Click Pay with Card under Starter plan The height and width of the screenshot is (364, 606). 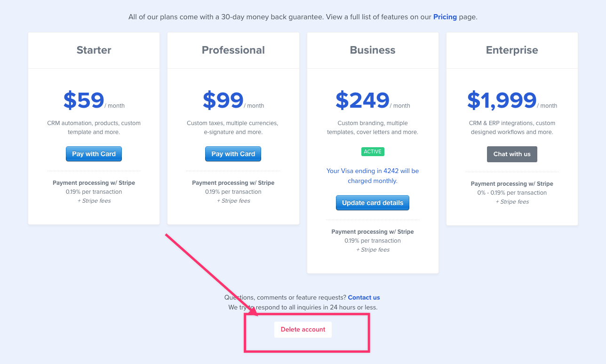94,154
